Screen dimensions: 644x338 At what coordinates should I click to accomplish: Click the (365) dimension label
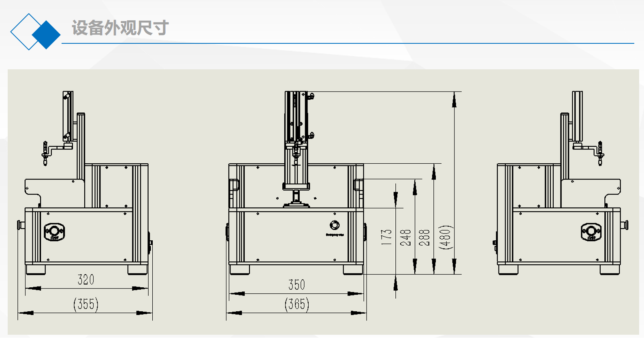pyautogui.click(x=296, y=304)
